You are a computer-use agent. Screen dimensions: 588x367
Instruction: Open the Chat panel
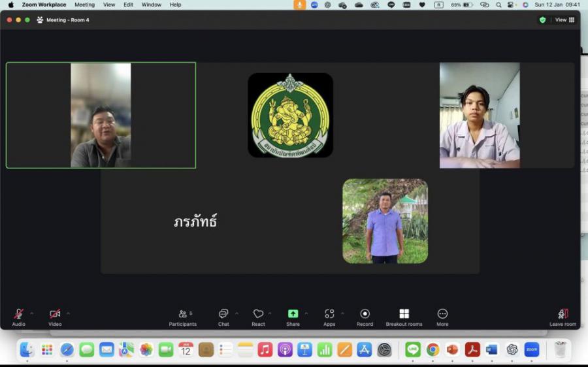(x=223, y=317)
